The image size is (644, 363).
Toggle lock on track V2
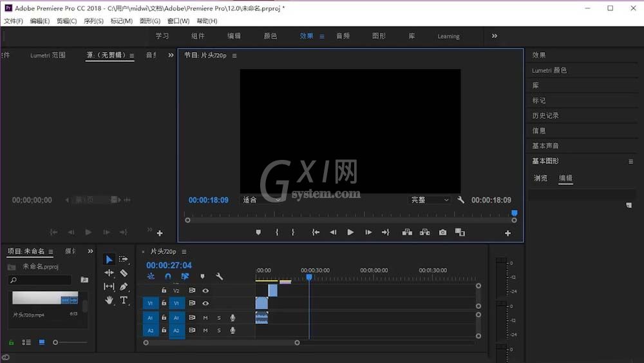pyautogui.click(x=164, y=290)
